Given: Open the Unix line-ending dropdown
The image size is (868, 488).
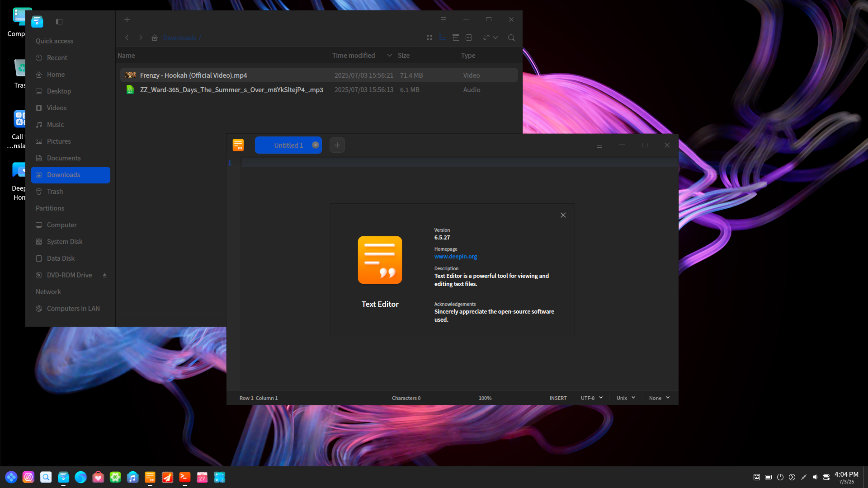Looking at the screenshot, I should 626,398.
